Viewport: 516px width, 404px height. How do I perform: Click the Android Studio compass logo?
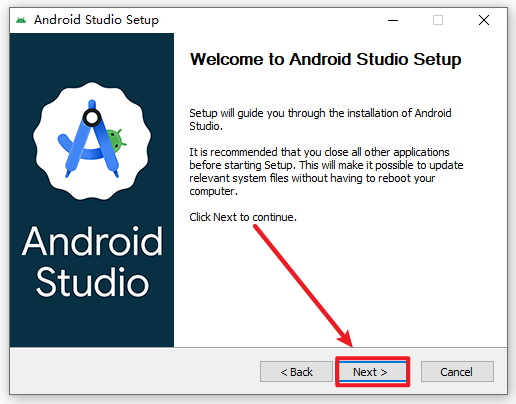[92, 141]
